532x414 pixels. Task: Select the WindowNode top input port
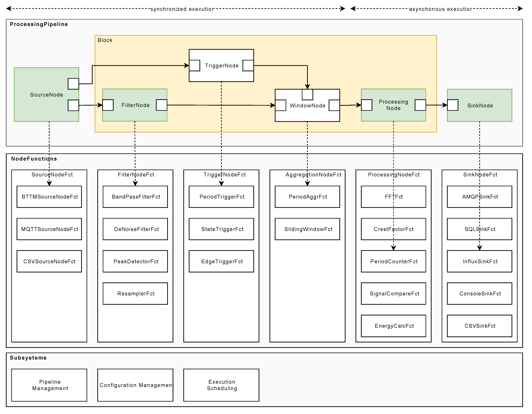[x=307, y=94]
